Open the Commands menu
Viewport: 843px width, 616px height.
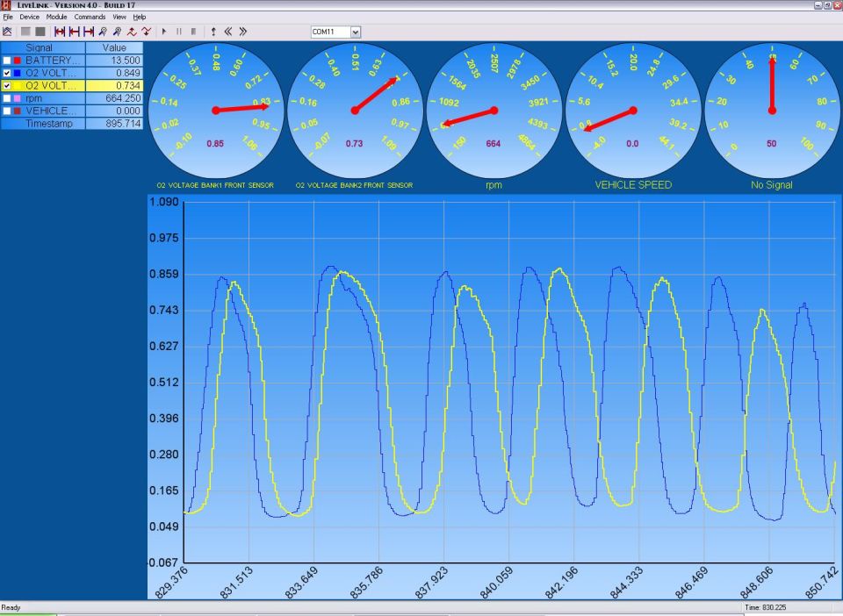tap(90, 18)
